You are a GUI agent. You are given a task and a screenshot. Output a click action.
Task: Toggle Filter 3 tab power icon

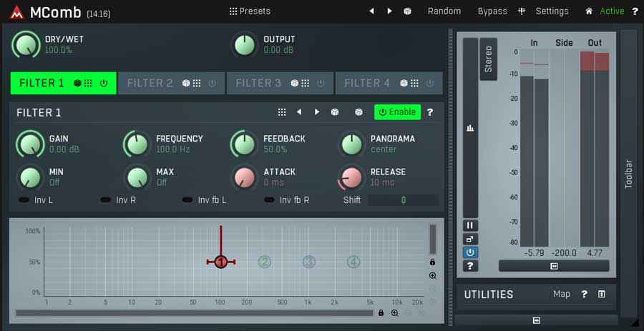click(x=321, y=83)
